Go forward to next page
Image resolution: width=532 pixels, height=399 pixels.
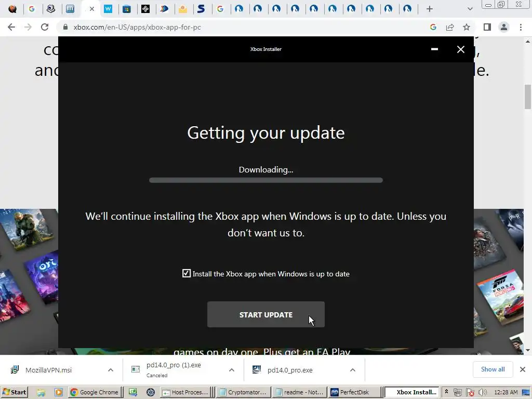28,27
